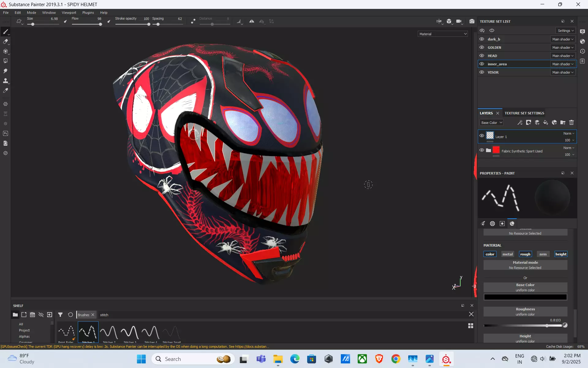Add a new folder in Layers
Viewport: 588px width, 368px height.
click(563, 123)
